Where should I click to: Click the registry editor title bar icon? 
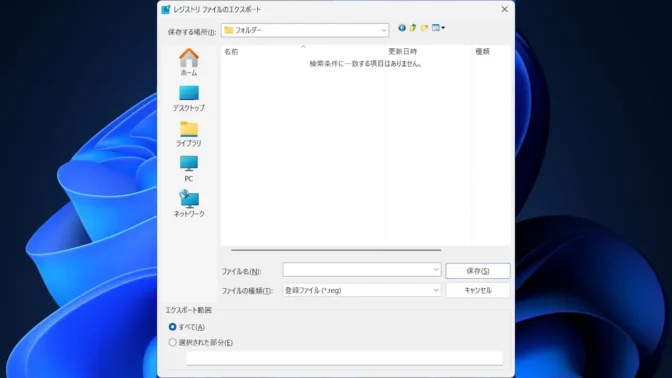pos(165,9)
